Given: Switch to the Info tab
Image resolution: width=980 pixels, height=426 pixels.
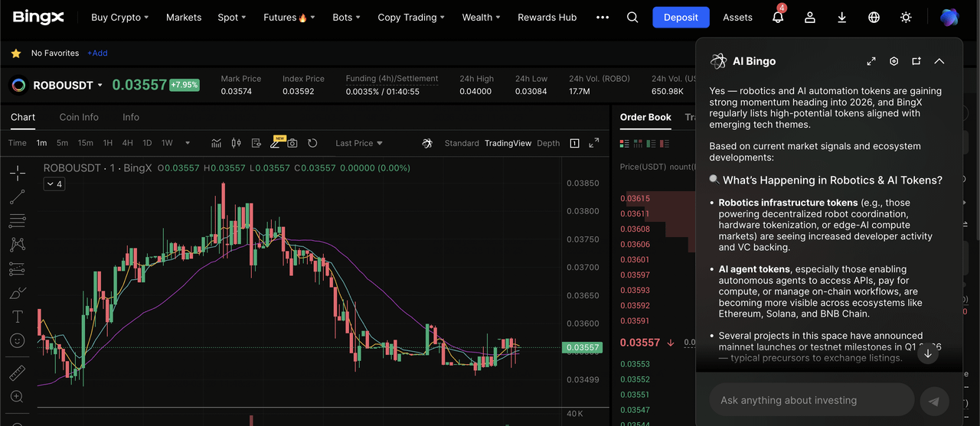Looking at the screenshot, I should pos(131,117).
